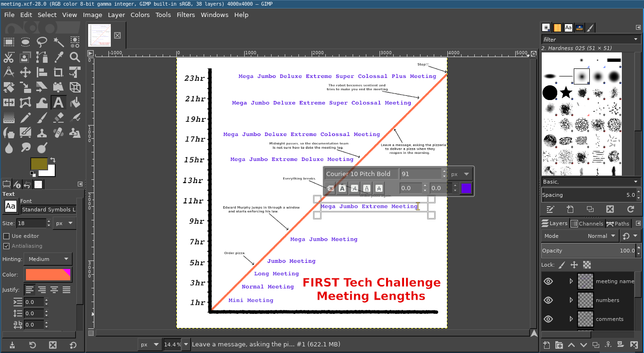Screen dimensions: 644x353
Task: Switch to the Paths tab
Action: pos(618,224)
